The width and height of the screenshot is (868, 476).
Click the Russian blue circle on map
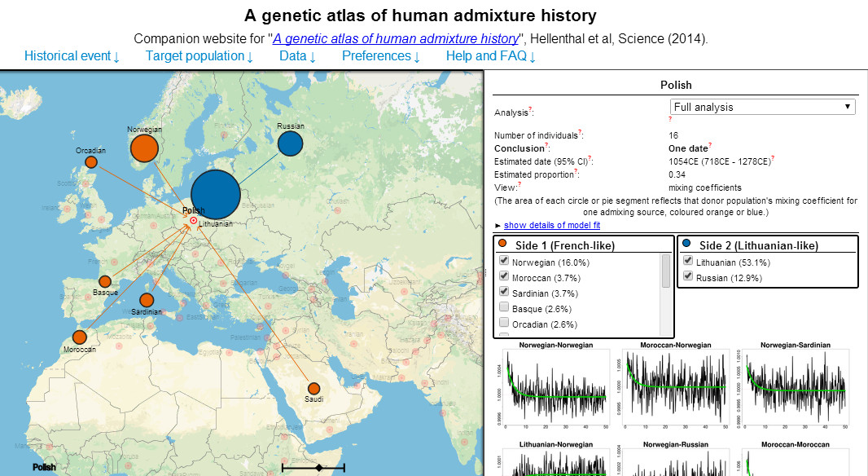(x=290, y=144)
